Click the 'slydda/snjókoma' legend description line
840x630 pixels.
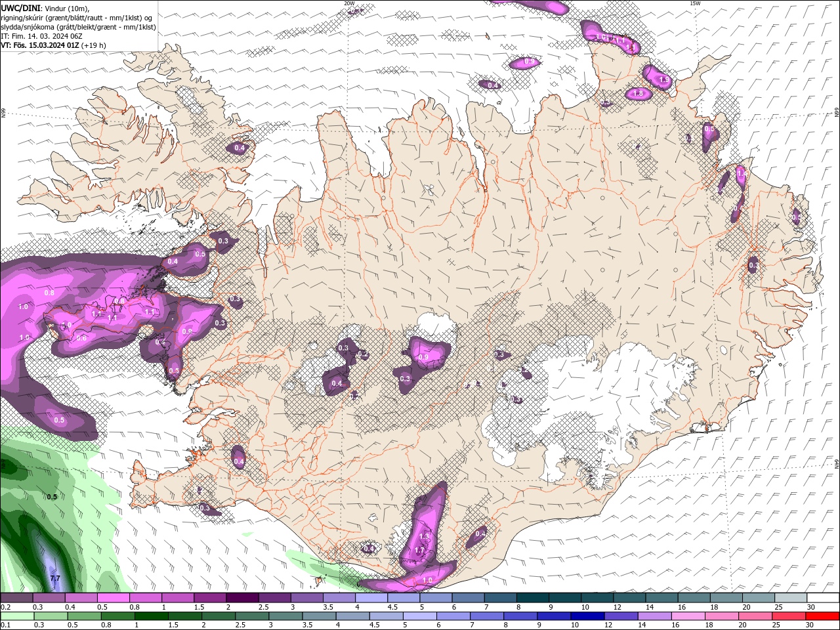tap(79, 27)
